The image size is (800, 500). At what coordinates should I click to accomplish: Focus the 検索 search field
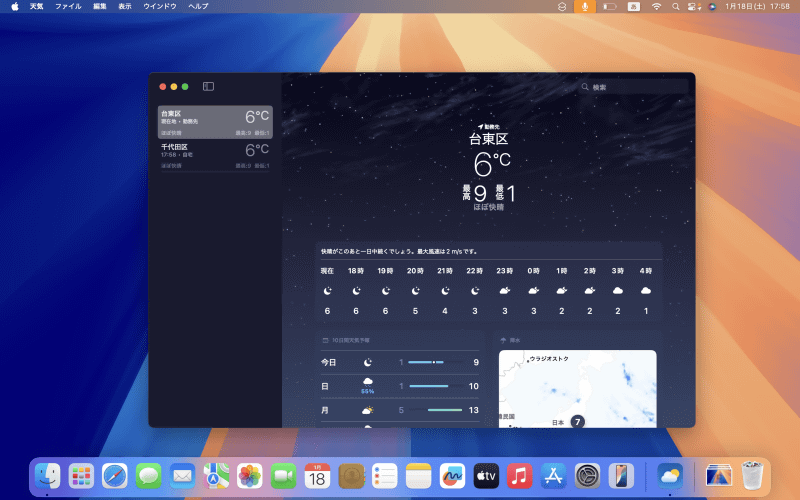point(634,87)
